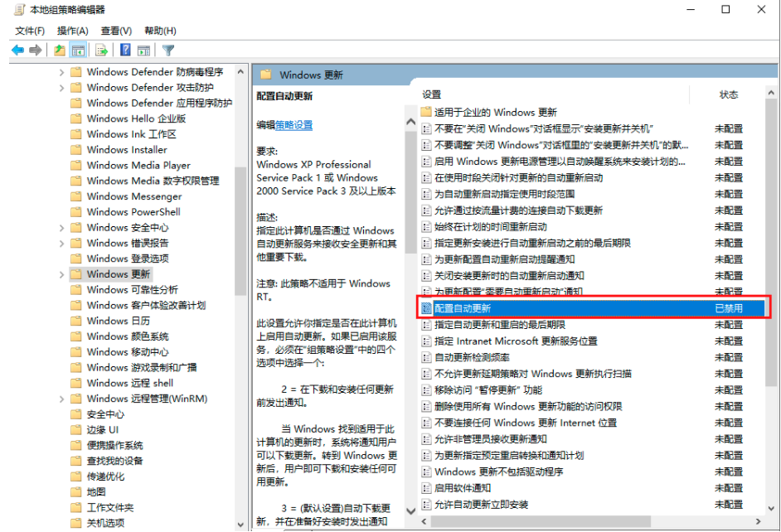Viewport: 781px width, 532px height.
Task: Click the Forward arrow toolbar icon
Action: pyautogui.click(x=36, y=51)
